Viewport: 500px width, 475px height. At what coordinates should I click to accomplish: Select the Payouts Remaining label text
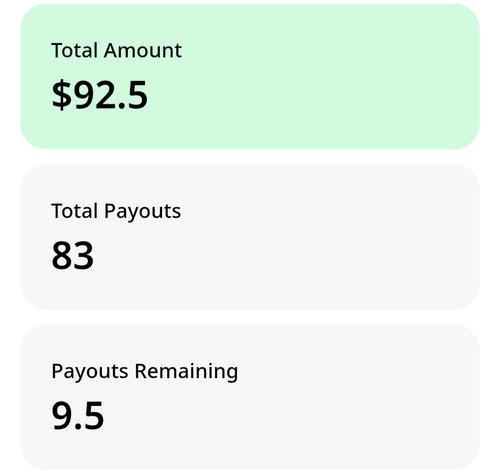pos(145,372)
